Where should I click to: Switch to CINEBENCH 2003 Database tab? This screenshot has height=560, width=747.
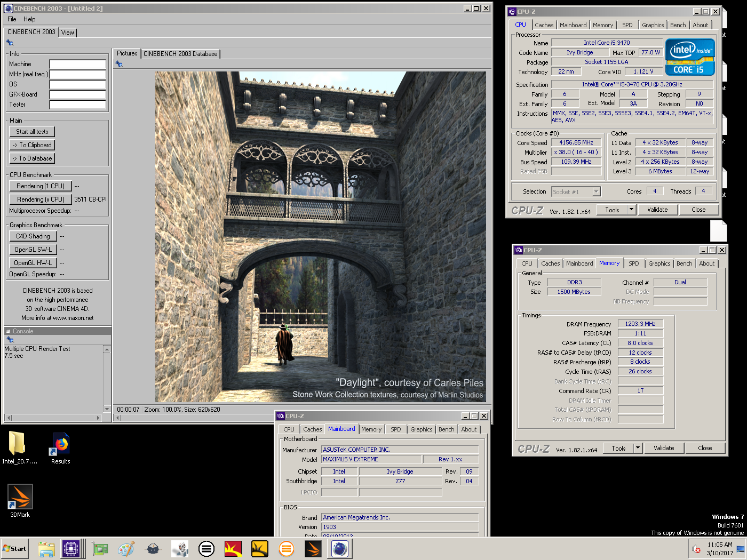coord(180,54)
